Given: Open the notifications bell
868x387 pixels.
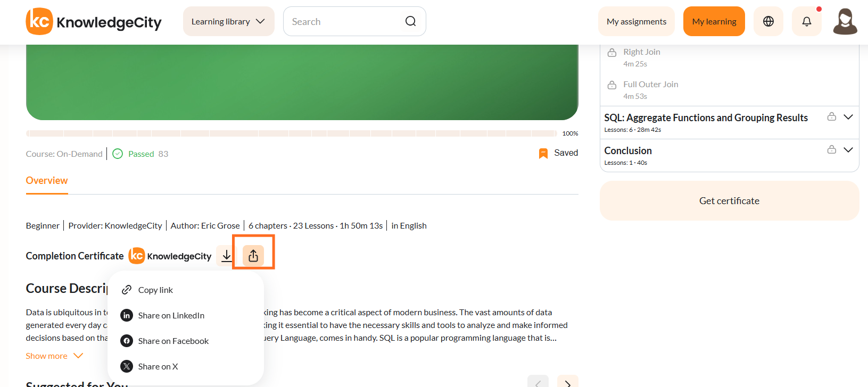Looking at the screenshot, I should (x=806, y=21).
